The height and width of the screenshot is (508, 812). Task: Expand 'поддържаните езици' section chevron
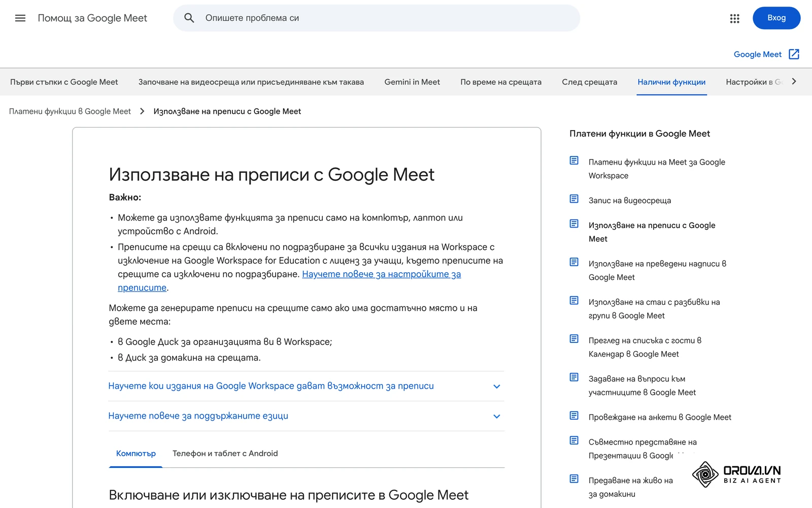(497, 417)
